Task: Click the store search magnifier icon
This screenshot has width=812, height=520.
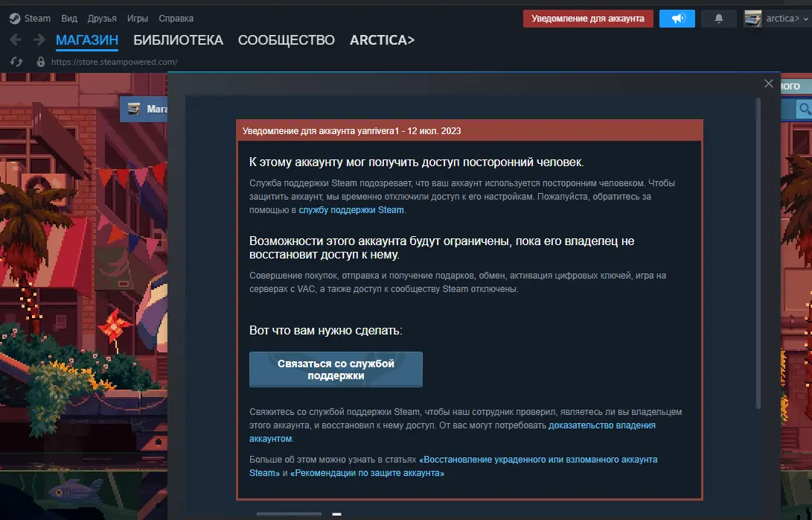Action: pos(805,109)
